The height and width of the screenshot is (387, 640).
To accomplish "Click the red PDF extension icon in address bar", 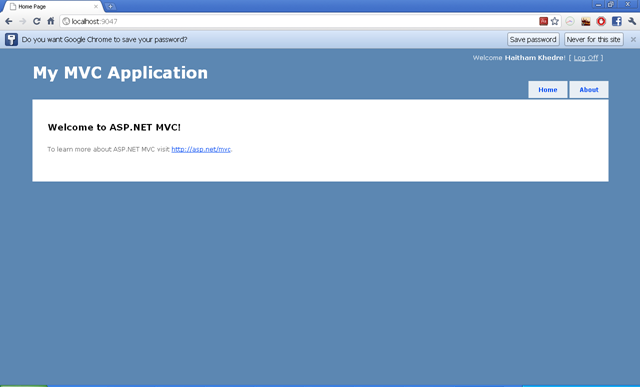I will click(543, 21).
